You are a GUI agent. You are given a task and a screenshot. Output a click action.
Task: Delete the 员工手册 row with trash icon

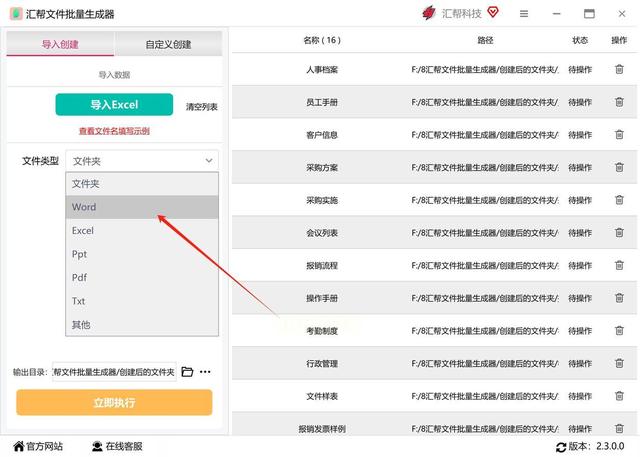click(619, 102)
